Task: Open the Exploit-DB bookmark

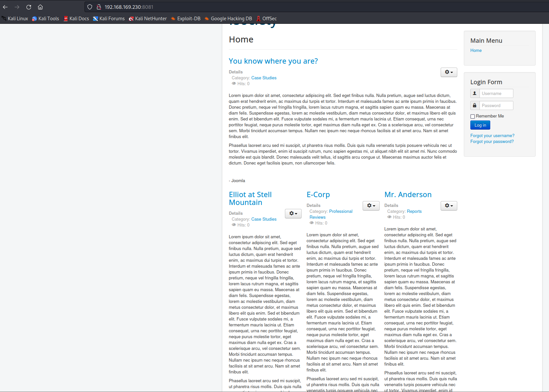Action: (186, 19)
